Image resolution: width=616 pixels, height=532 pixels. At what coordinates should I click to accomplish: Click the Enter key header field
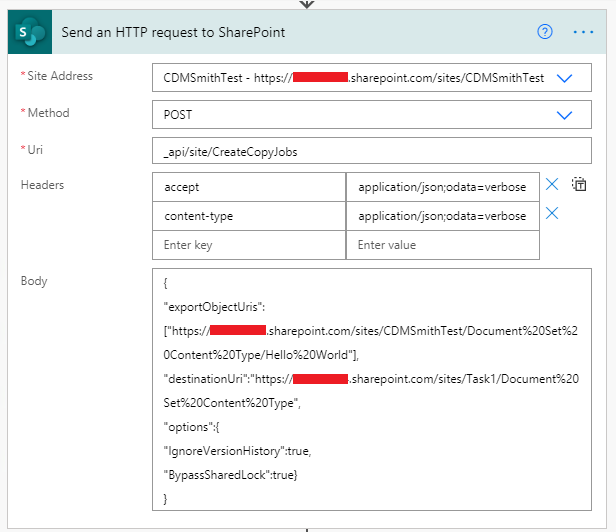(249, 245)
